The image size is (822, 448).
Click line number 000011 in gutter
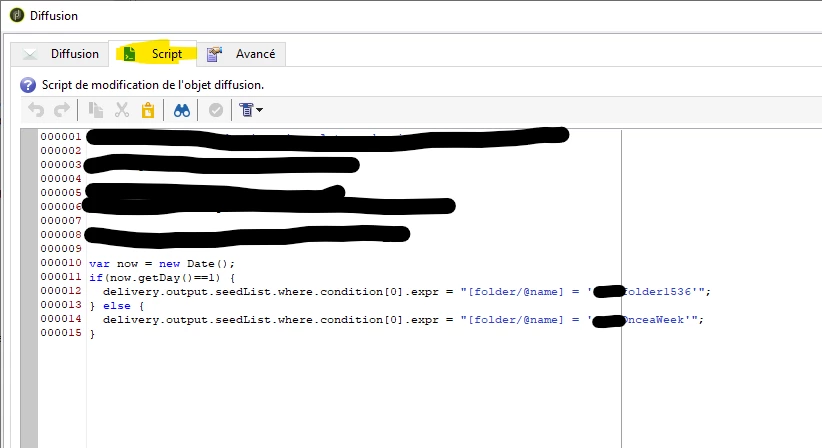pos(61,277)
